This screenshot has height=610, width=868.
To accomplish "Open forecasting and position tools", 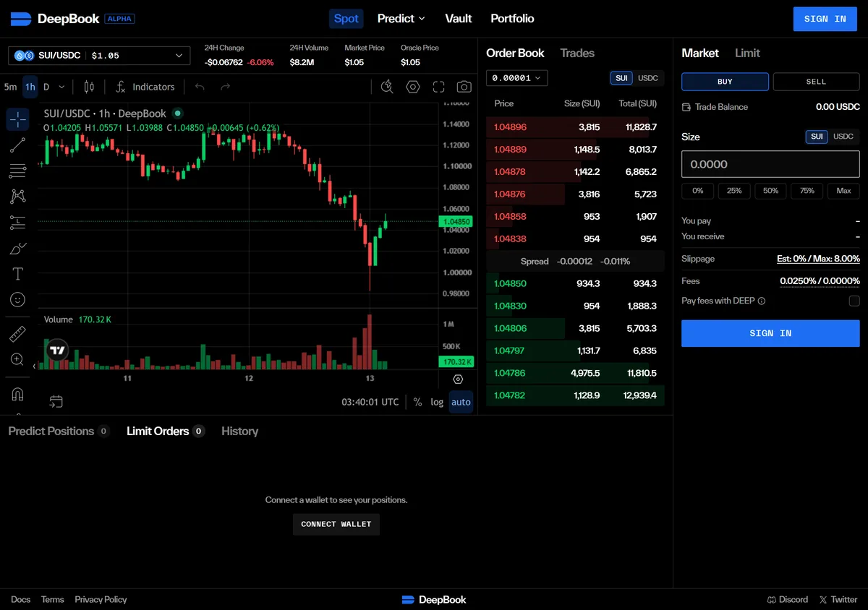I will point(17,223).
